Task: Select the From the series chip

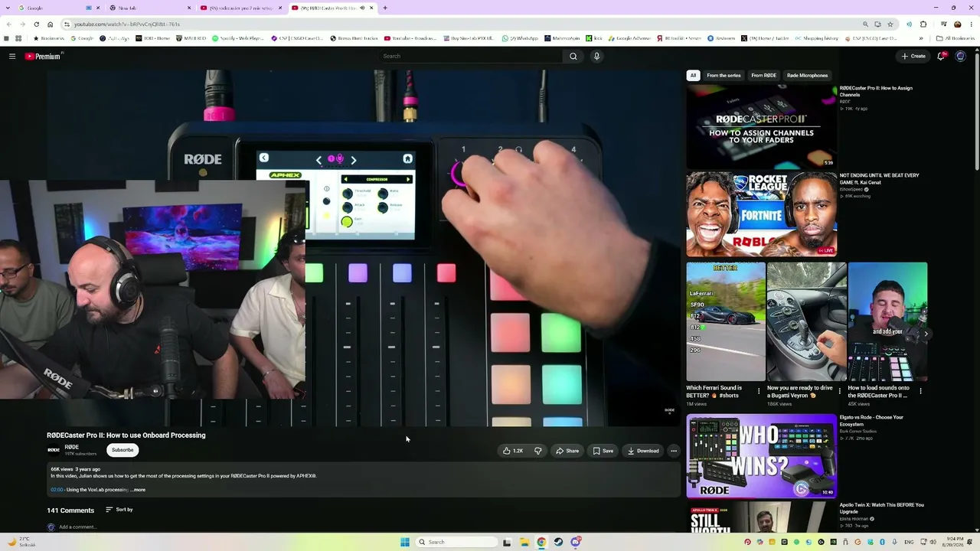Action: click(x=724, y=76)
